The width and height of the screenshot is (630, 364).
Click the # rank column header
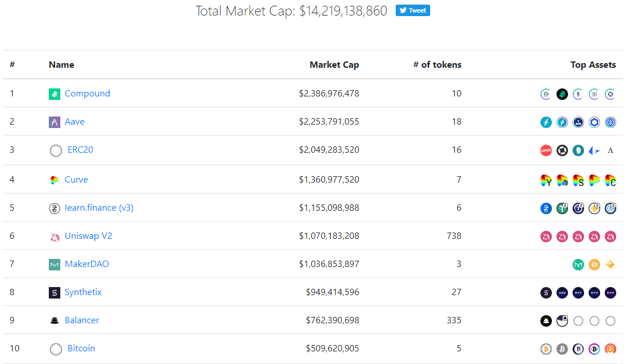point(13,65)
